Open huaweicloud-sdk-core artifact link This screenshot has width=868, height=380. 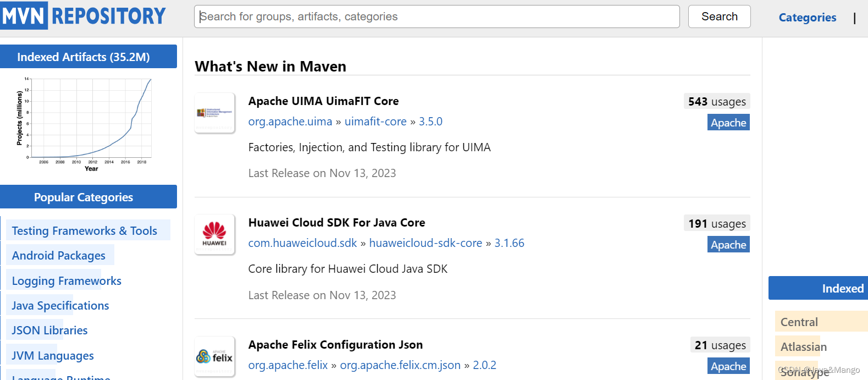pos(425,243)
